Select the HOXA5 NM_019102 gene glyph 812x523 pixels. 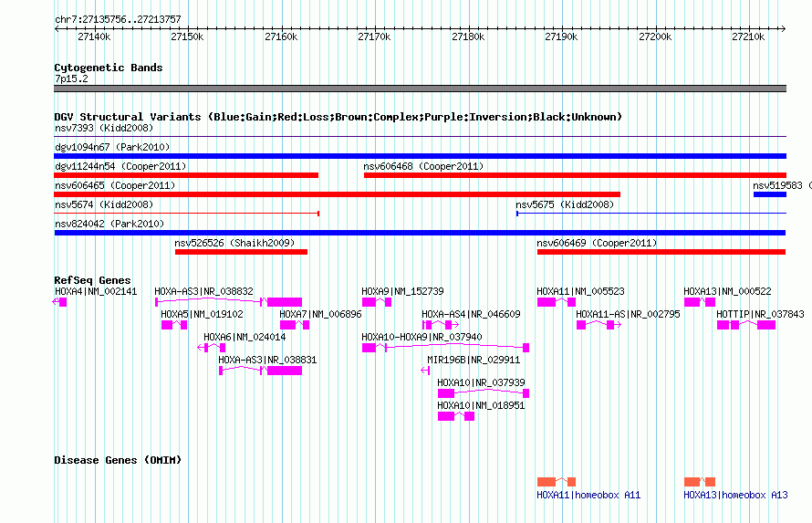174,325
